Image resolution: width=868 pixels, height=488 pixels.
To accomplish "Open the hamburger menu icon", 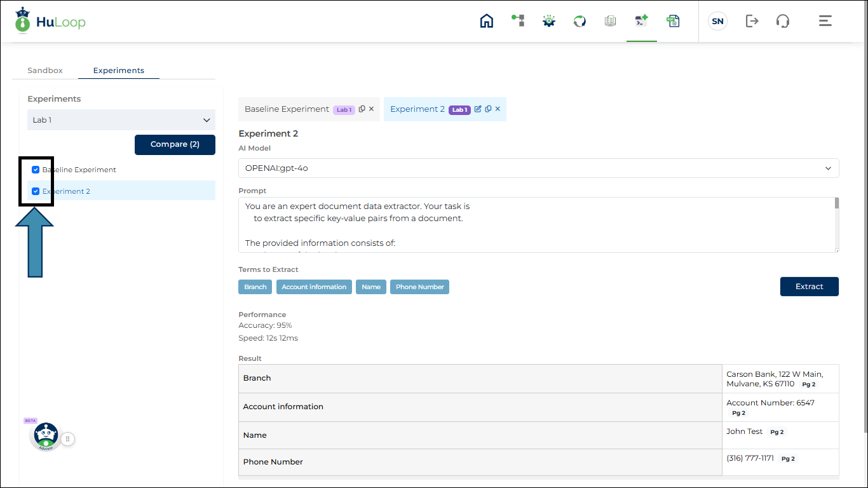I will click(x=825, y=21).
